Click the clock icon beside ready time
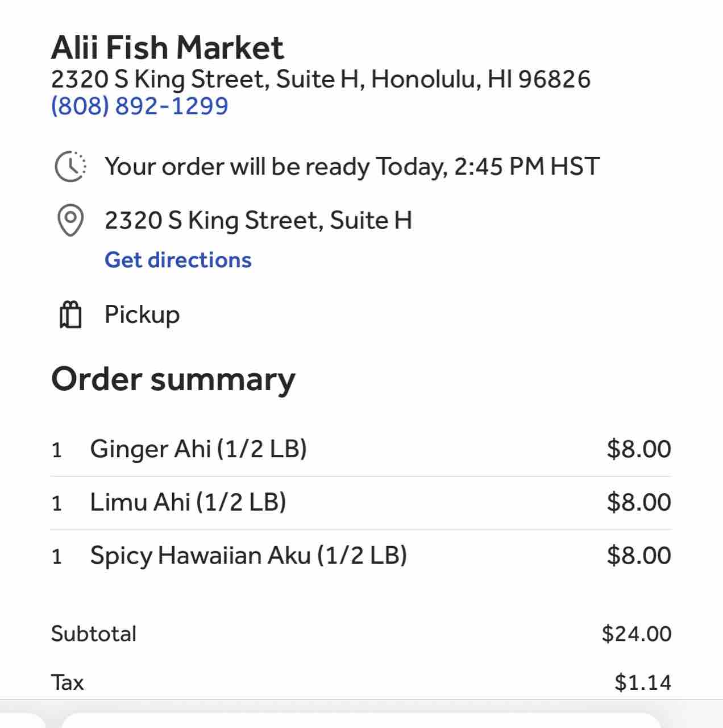 pyautogui.click(x=70, y=167)
